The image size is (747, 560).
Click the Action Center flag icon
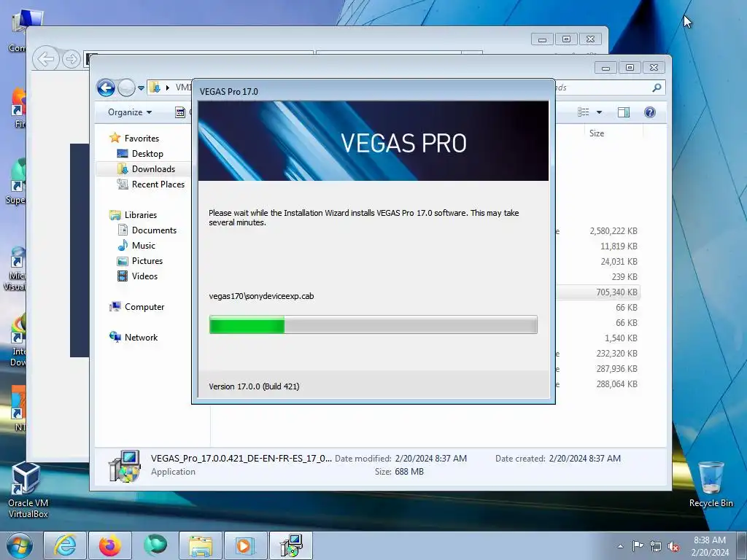[x=638, y=546]
